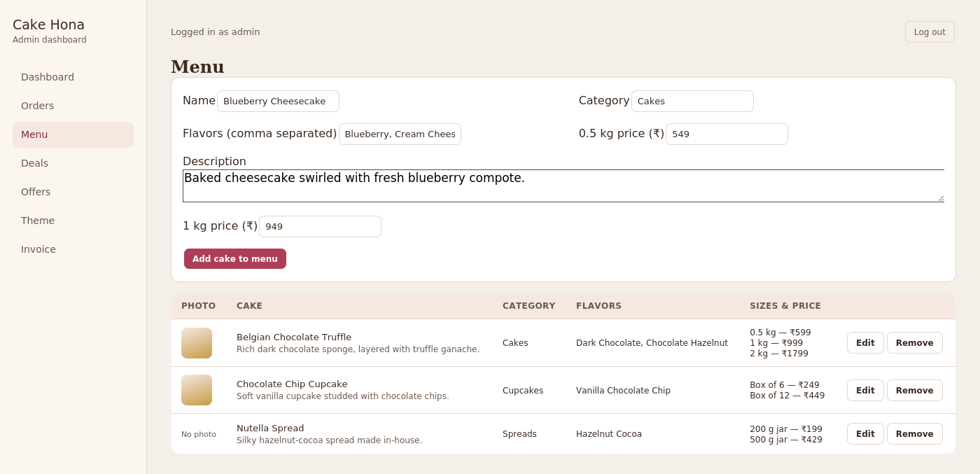Remove Nutella Spread from menu

tap(914, 434)
